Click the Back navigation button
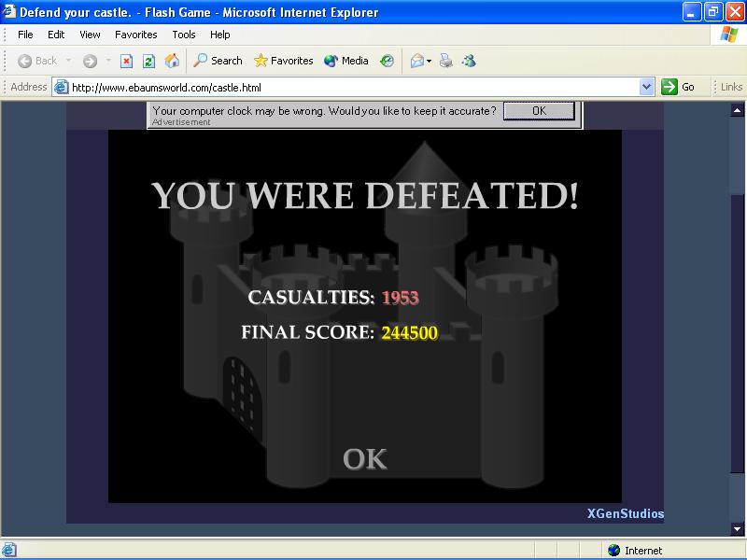747x560 pixels. [x=37, y=61]
